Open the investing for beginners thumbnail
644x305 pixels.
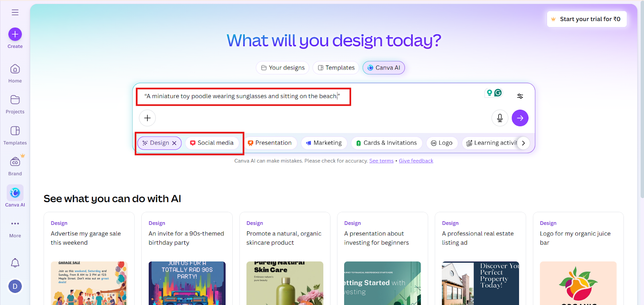coord(382,283)
